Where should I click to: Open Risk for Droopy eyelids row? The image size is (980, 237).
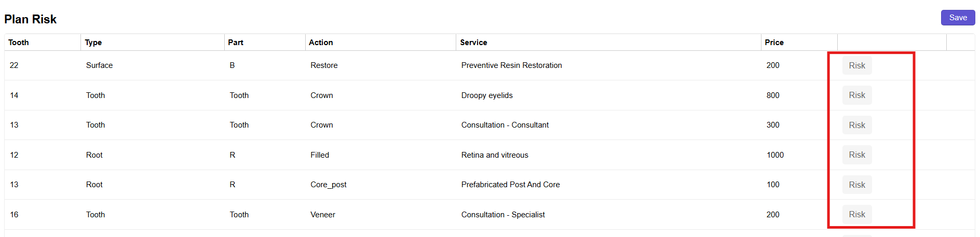click(857, 95)
